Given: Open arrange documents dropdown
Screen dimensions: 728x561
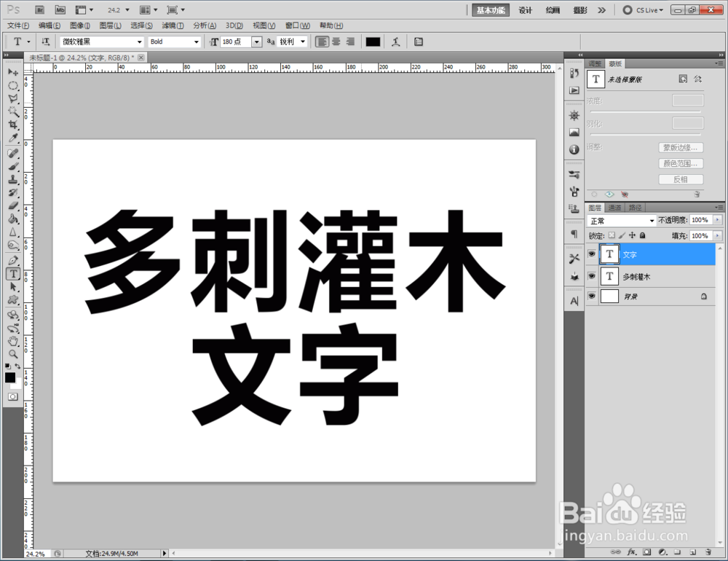Looking at the screenshot, I should pos(149,9).
